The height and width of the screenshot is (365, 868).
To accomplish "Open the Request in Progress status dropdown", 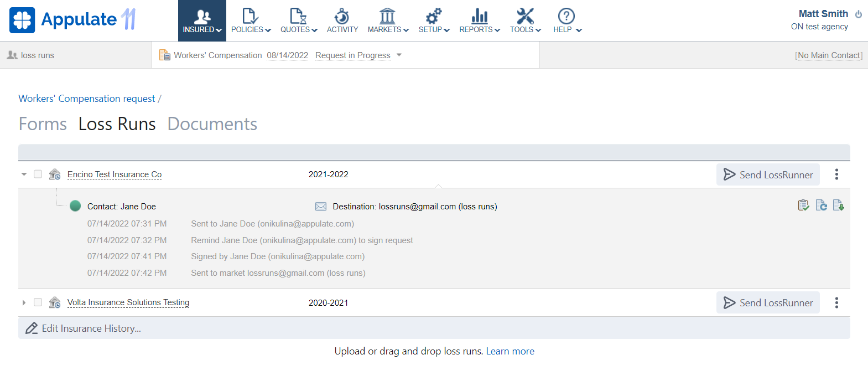I will [x=399, y=55].
